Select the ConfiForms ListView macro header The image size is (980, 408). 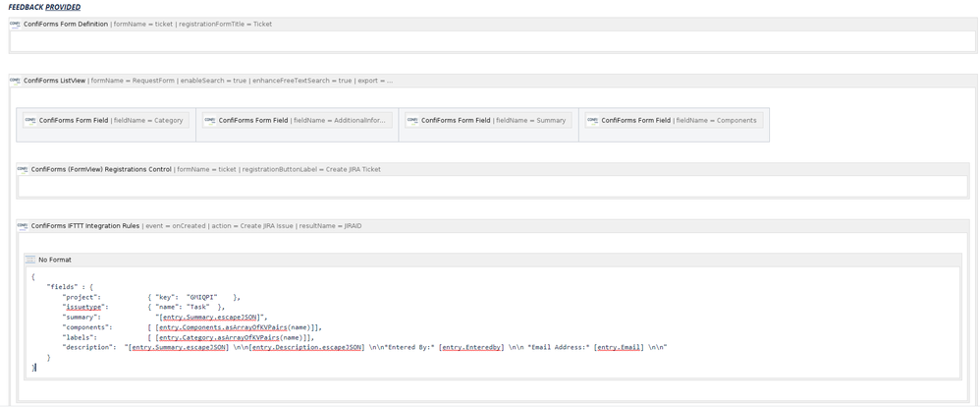click(x=493, y=81)
